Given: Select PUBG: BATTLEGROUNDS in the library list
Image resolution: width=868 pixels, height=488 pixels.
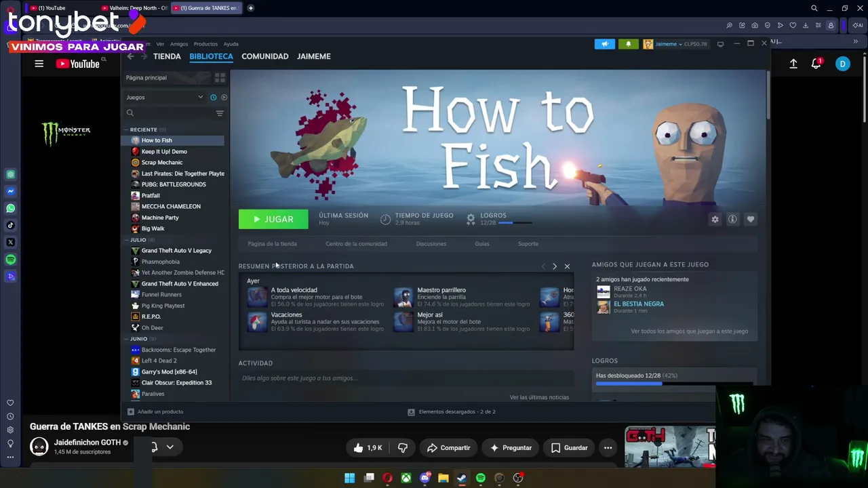Looking at the screenshot, I should (173, 184).
